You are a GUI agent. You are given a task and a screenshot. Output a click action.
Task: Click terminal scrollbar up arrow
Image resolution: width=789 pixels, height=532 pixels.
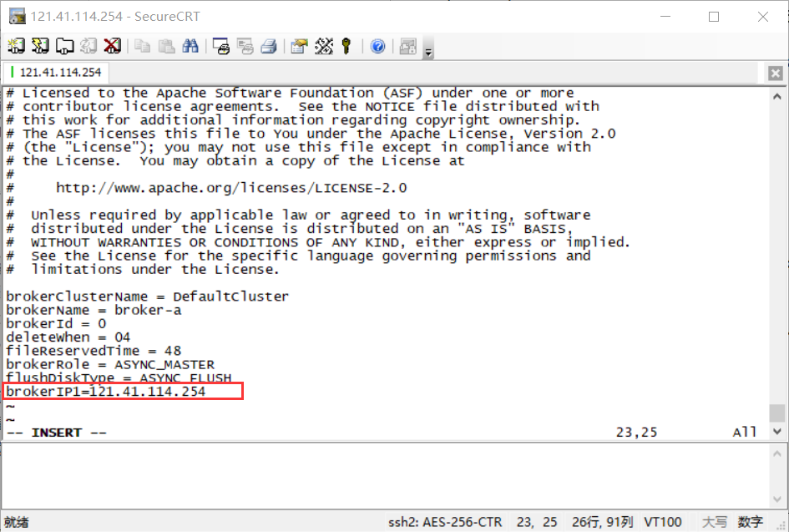point(777,96)
